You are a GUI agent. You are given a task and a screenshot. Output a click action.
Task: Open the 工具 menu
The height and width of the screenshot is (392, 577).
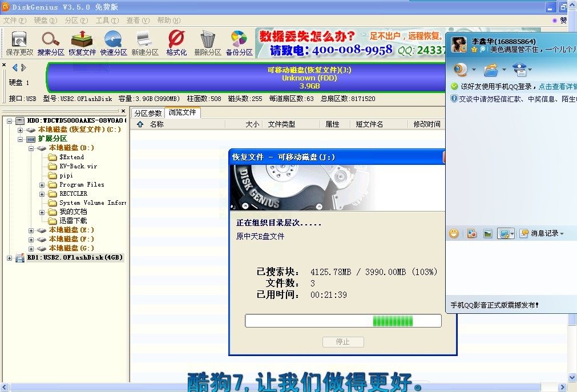pyautogui.click(x=107, y=21)
